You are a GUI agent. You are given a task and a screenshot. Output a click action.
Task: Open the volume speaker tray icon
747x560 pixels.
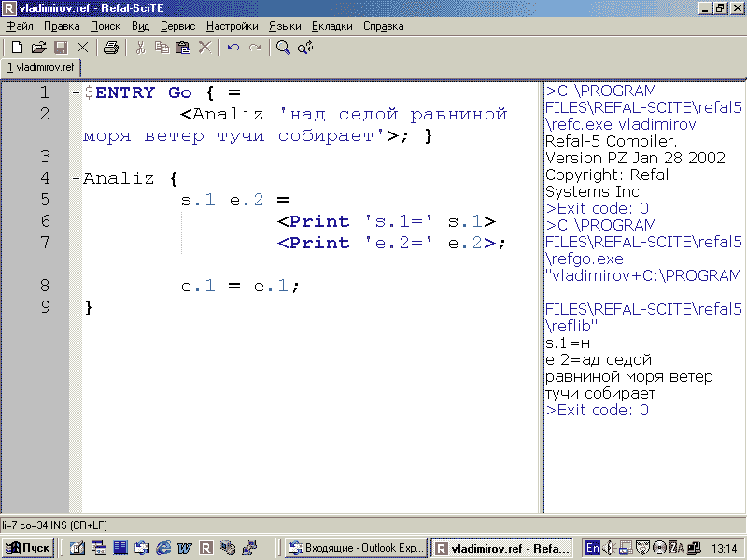coord(609,548)
